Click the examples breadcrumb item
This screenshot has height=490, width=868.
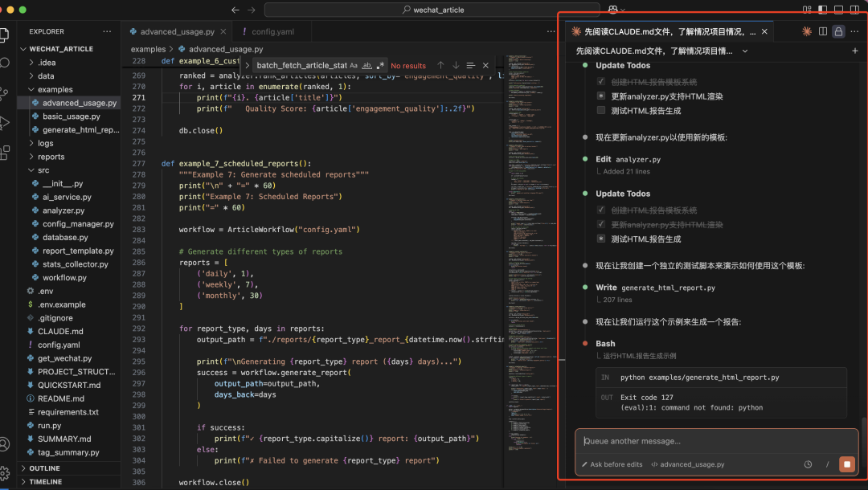(149, 49)
